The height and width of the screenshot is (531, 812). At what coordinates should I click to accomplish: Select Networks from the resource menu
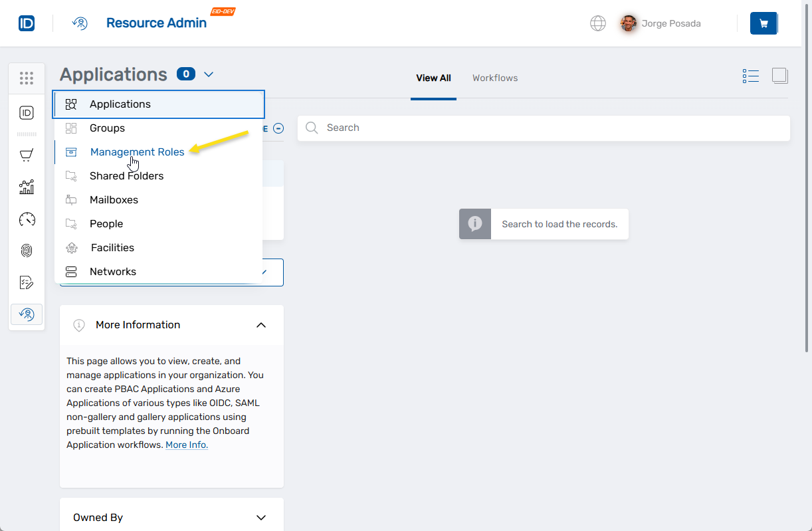[x=113, y=272]
